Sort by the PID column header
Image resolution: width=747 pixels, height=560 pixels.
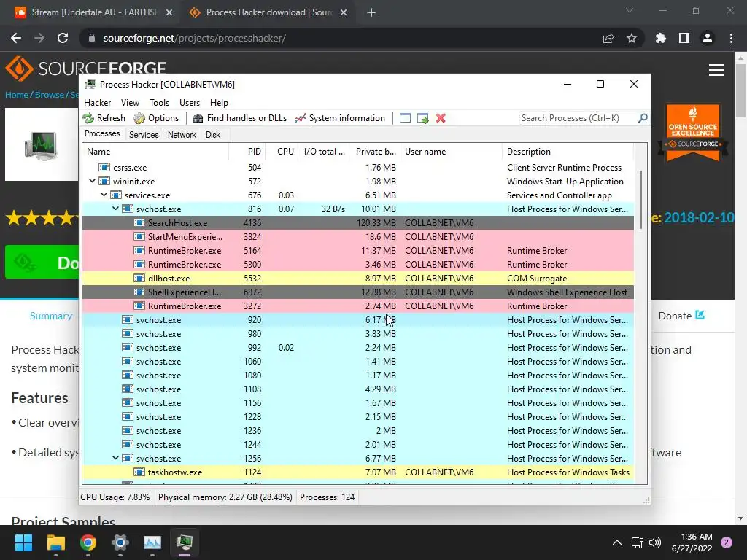pos(247,152)
